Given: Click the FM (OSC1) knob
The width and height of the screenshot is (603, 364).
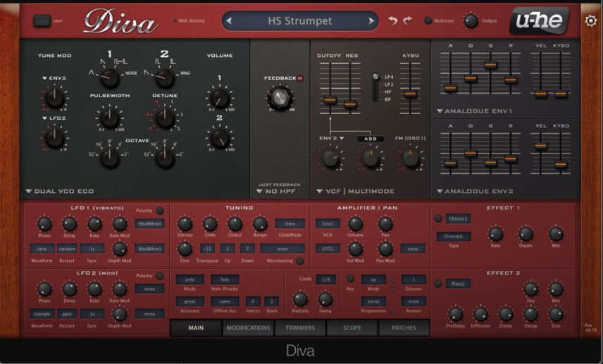Looking at the screenshot, I should point(410,158).
